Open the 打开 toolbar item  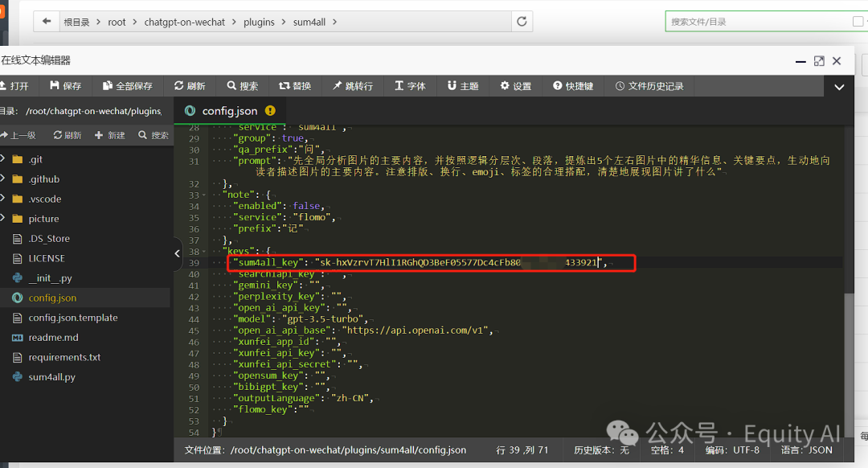click(x=15, y=86)
